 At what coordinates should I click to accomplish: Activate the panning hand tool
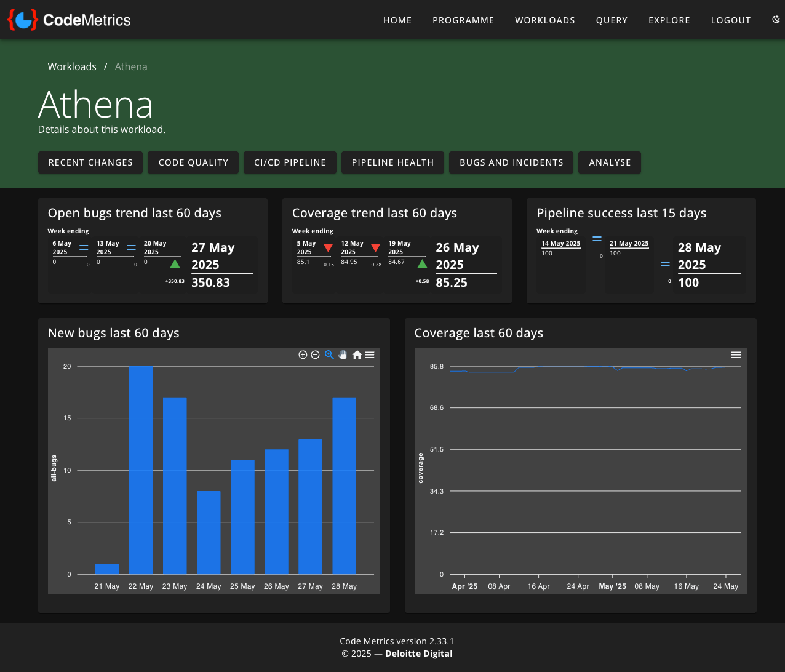click(x=343, y=355)
